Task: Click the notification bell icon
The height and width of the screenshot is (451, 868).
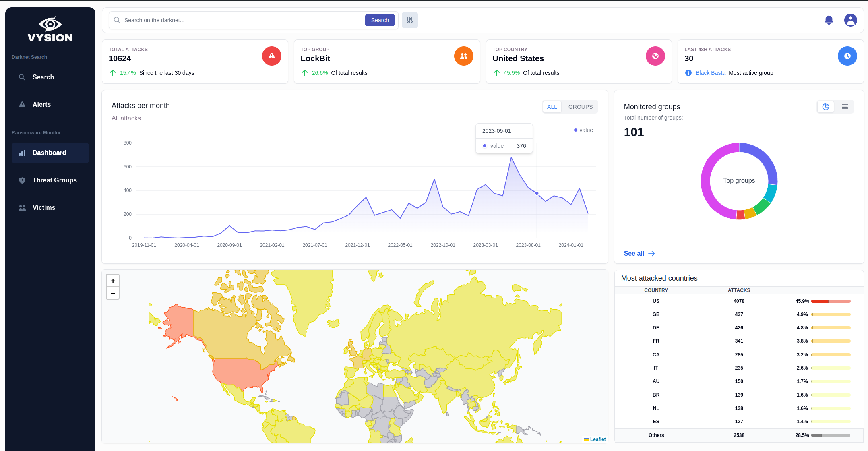Action: 829,20
